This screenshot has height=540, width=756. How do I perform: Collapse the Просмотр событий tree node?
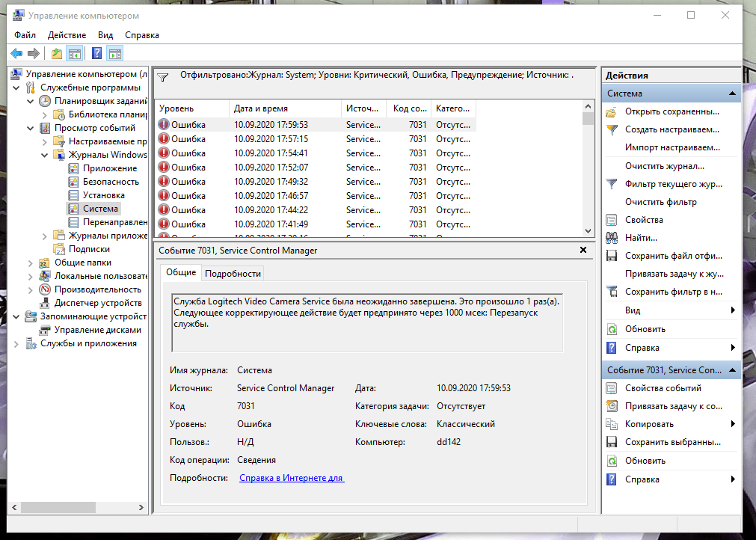(31, 128)
